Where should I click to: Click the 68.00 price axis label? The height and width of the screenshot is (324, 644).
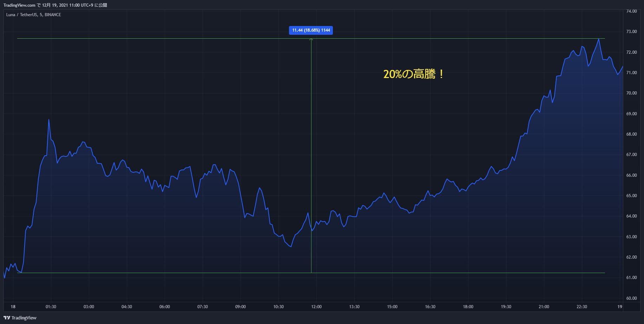[631, 134]
